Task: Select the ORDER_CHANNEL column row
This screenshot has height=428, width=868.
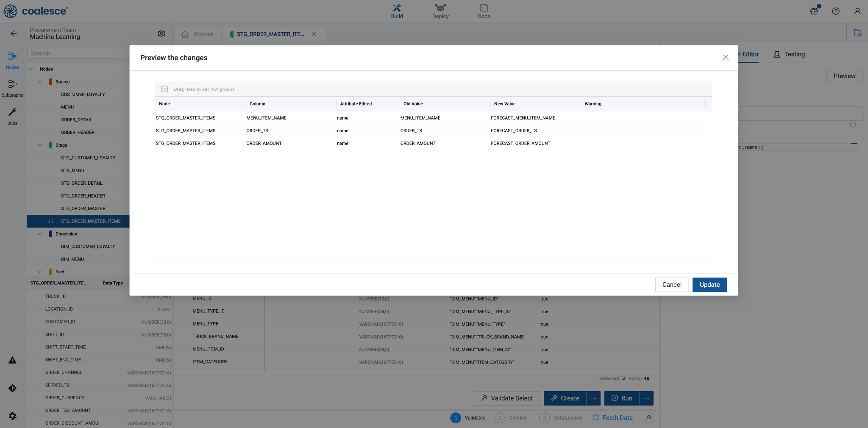Action: (x=100, y=373)
